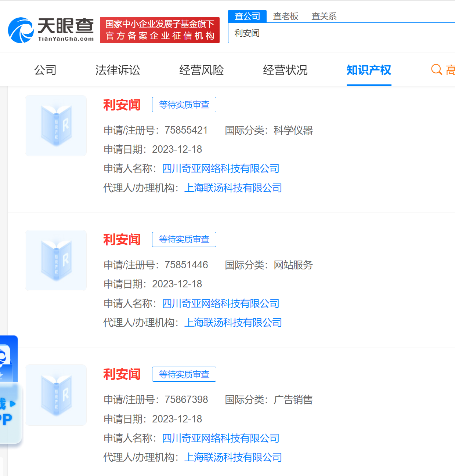The width and height of the screenshot is (455, 476).
Task: Open the 法律诉讼 category tab
Action: [118, 70]
